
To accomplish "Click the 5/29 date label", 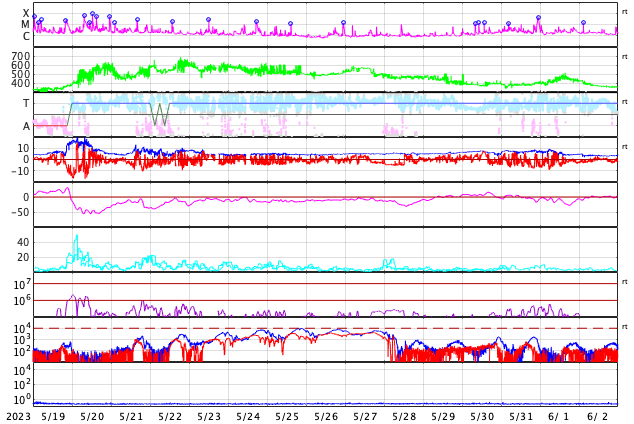I will click(x=443, y=416).
